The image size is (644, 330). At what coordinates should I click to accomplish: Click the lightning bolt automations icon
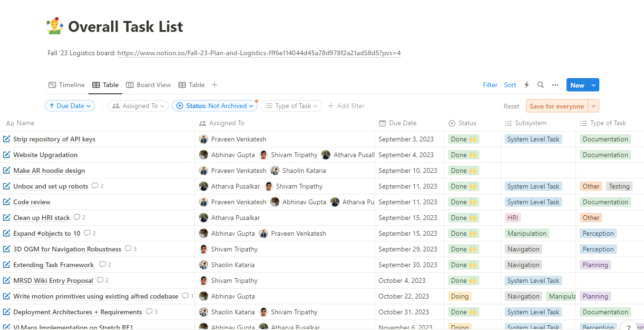pos(527,85)
